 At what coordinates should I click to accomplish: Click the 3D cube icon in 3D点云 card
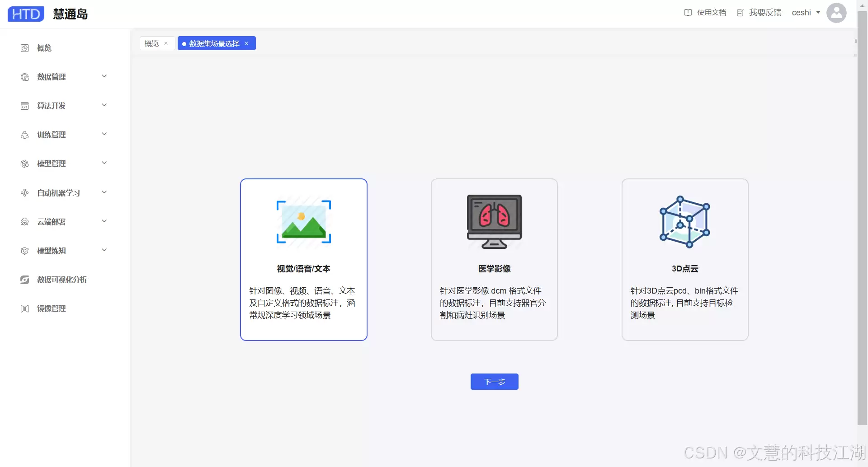coord(685,222)
